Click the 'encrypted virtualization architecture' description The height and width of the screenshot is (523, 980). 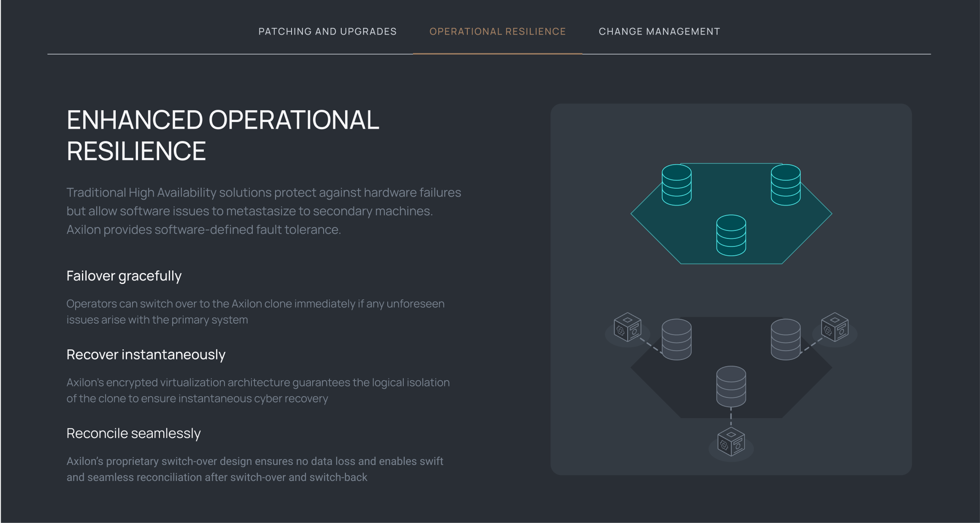[x=258, y=391]
